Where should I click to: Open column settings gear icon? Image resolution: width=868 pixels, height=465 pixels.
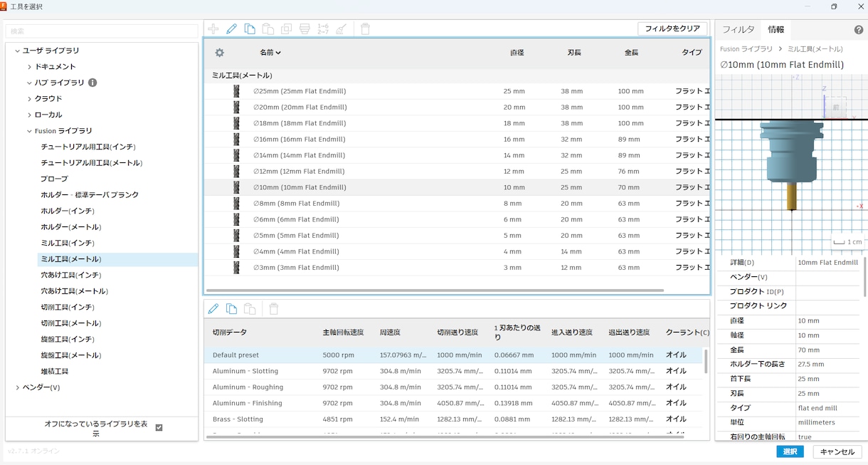pos(220,53)
